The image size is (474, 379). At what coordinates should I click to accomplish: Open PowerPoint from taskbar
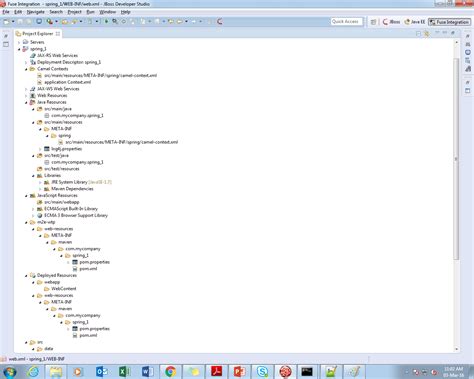point(239,371)
